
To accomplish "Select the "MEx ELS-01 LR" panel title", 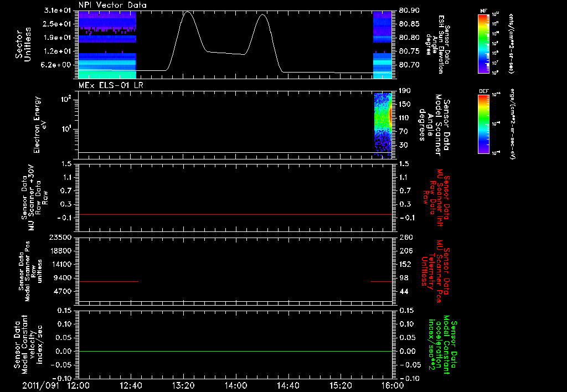I will [110, 85].
